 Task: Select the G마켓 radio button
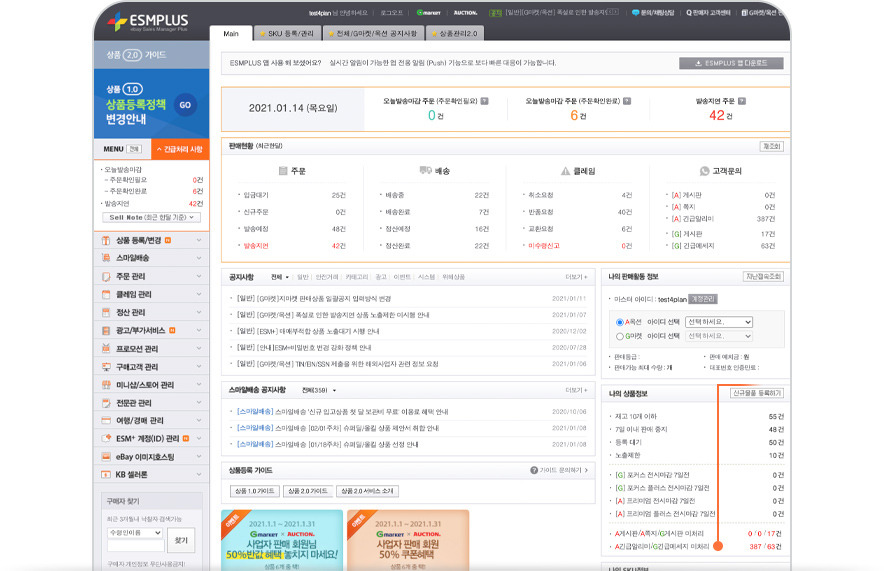pyautogui.click(x=620, y=337)
